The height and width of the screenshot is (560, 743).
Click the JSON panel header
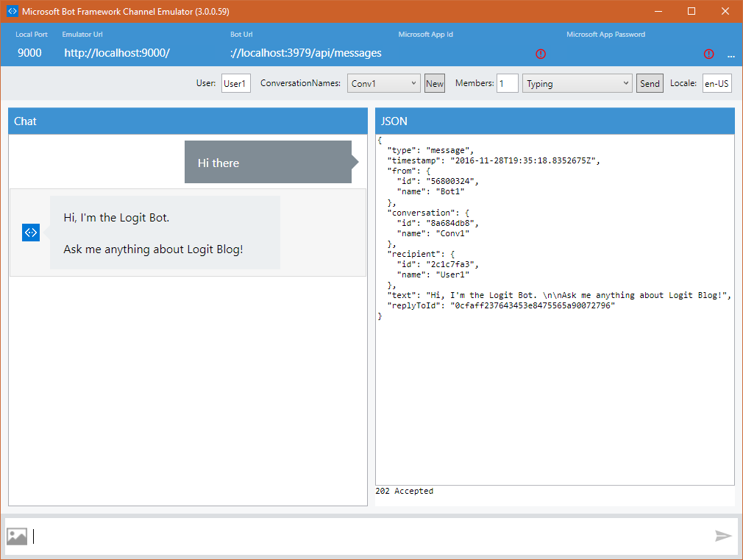[x=555, y=121]
